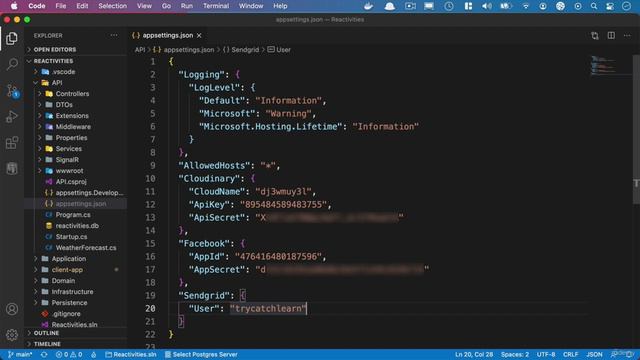Open the database view in activity bar
The width and height of the screenshot is (640, 360).
click(x=12, y=168)
